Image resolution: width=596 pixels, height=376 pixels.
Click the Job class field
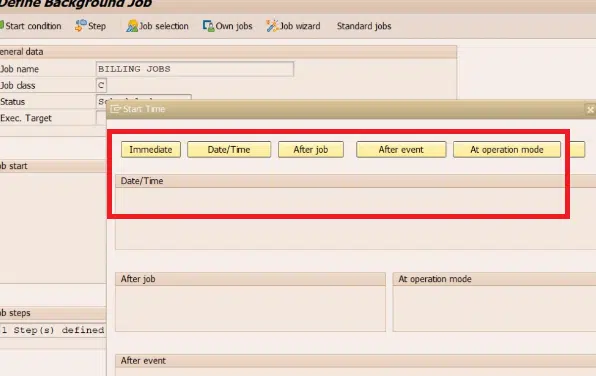coord(101,85)
